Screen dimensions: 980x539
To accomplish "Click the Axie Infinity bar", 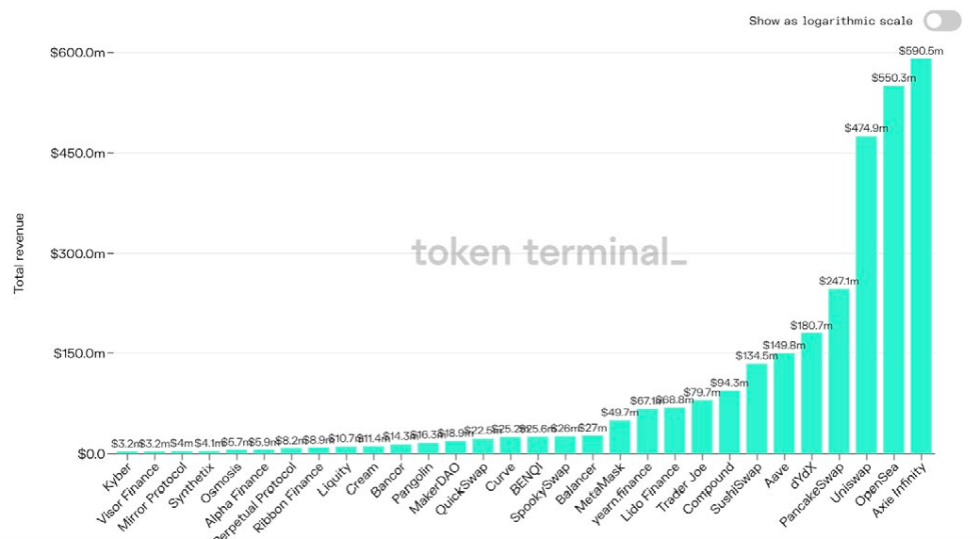I will click(x=922, y=255).
